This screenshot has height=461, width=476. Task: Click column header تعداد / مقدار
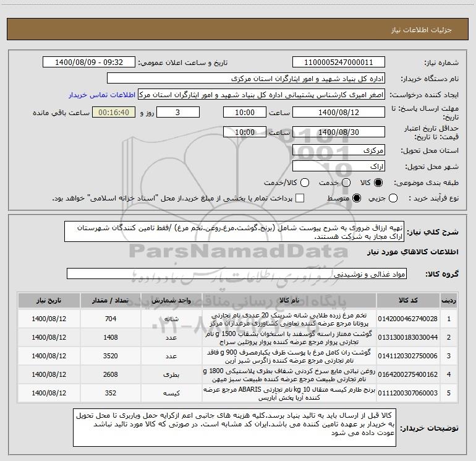point(111,301)
